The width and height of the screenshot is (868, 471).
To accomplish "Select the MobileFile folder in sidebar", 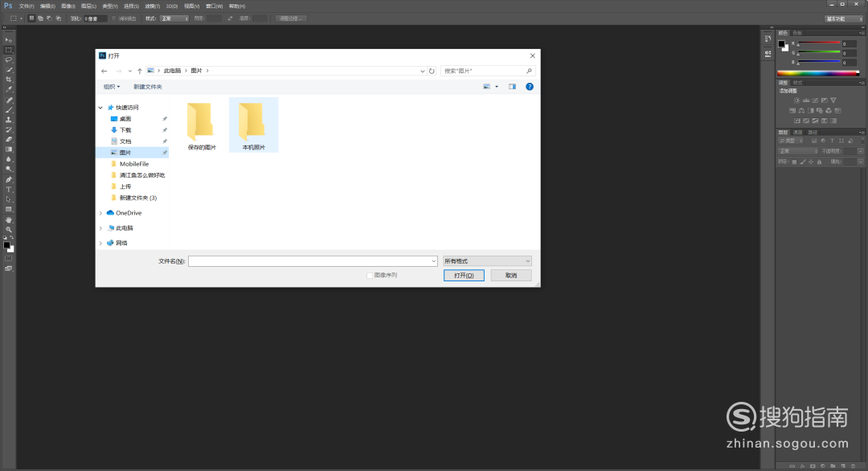I will (x=134, y=164).
